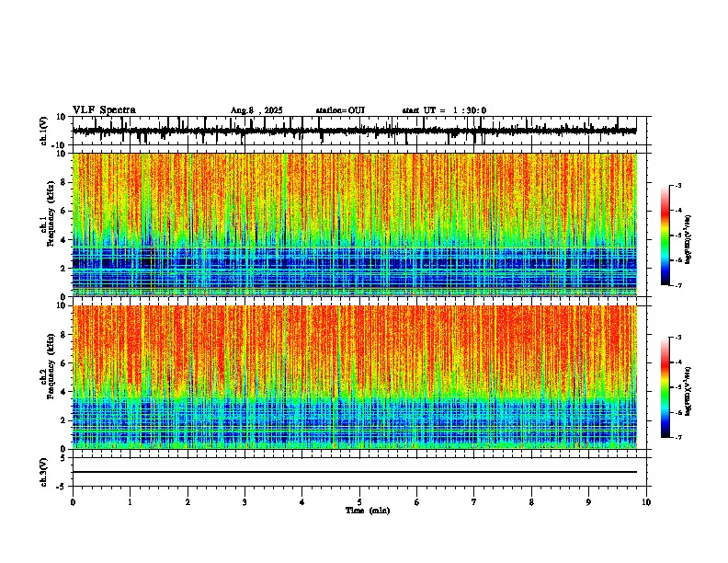Click the ch.1 "Frequency (kHz)" axis label
Image resolution: width=728 pixels, height=563 pixels.
51,213
